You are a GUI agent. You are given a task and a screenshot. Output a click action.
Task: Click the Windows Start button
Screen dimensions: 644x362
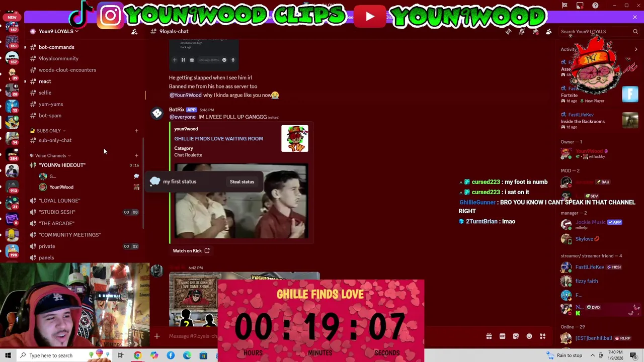pyautogui.click(x=8, y=355)
